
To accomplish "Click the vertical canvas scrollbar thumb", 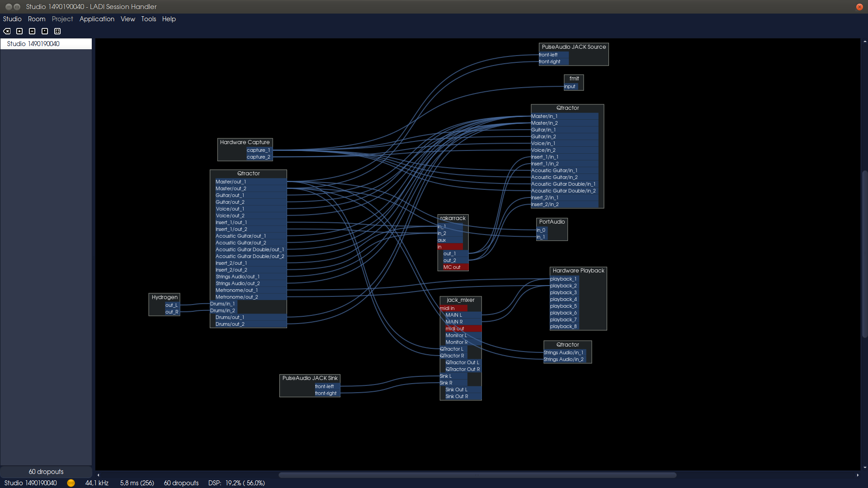I will point(865,254).
